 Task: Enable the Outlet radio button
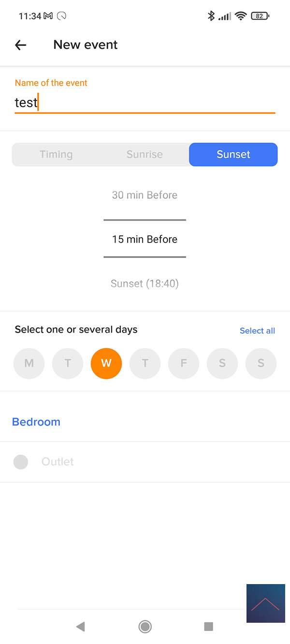click(21, 462)
